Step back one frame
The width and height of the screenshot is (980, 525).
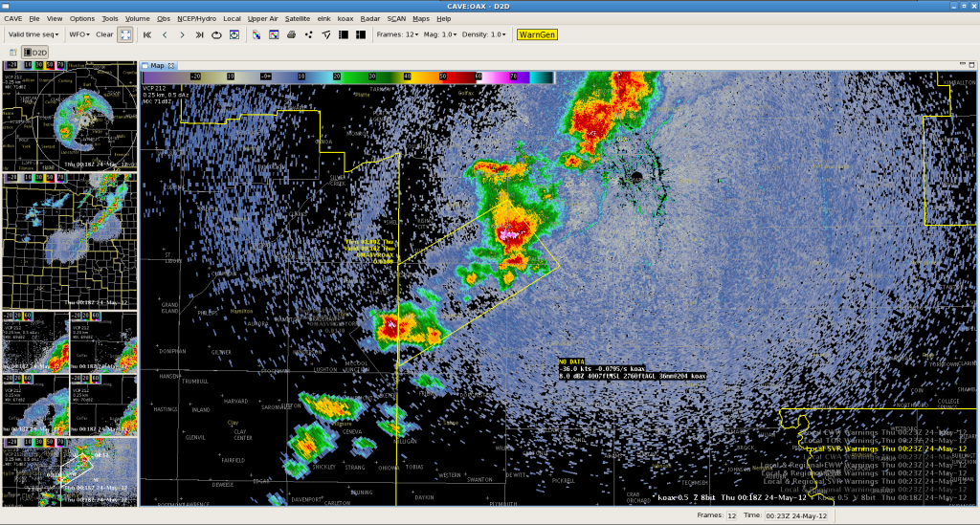165,34
